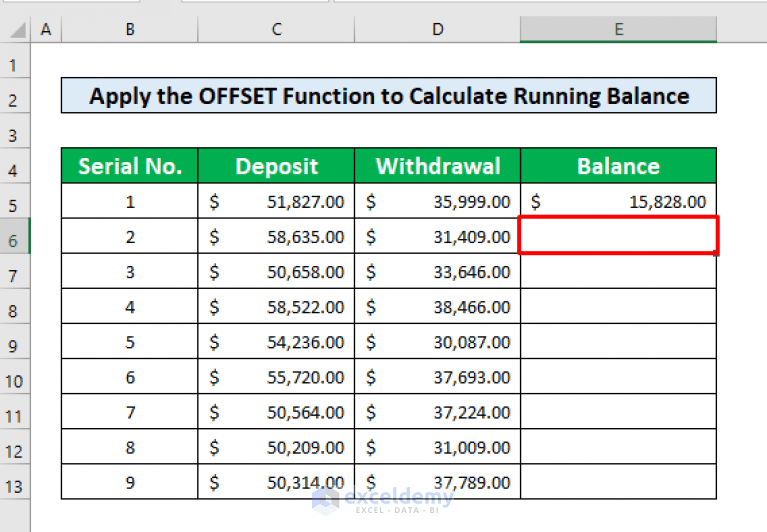The width and height of the screenshot is (767, 532).
Task: Select withdrawal cell 35,999.00
Action: [x=438, y=201]
